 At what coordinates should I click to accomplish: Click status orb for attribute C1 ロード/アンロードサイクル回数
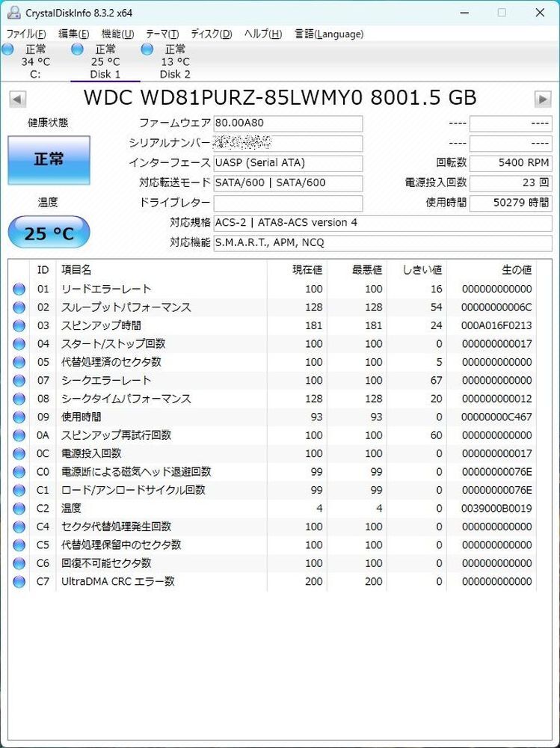point(19,491)
